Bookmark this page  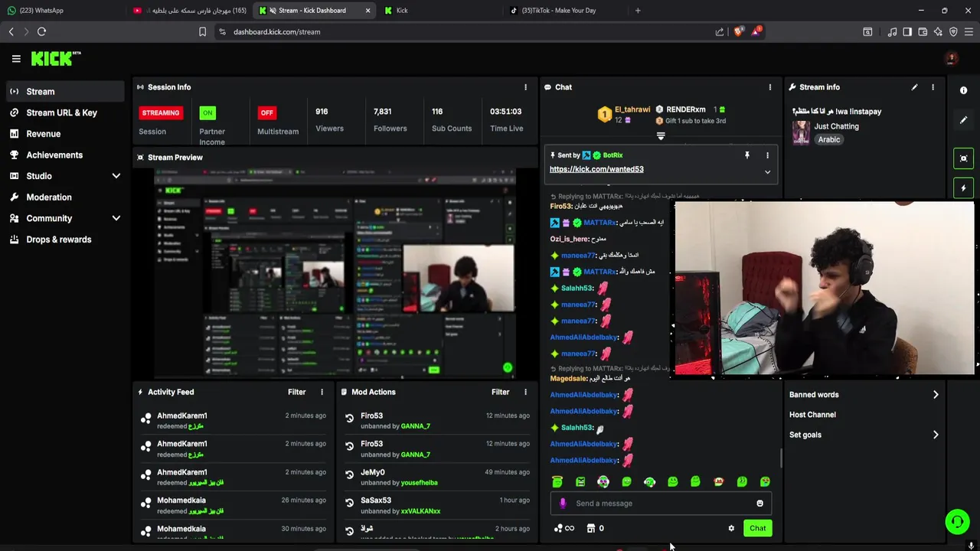click(x=202, y=31)
